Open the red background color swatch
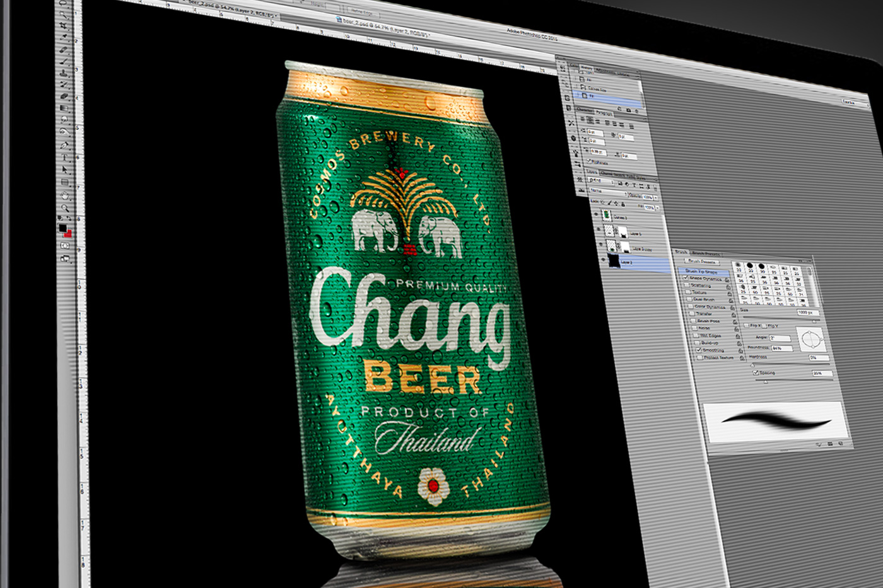The height and width of the screenshot is (588, 883). [x=68, y=234]
